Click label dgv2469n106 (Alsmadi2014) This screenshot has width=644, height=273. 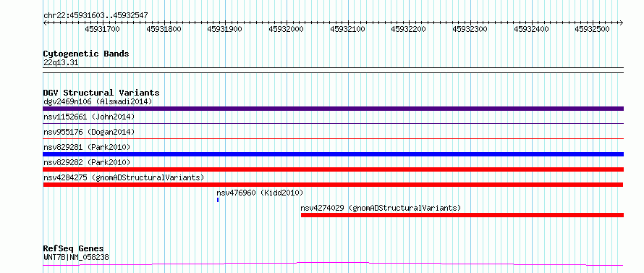(x=98, y=101)
